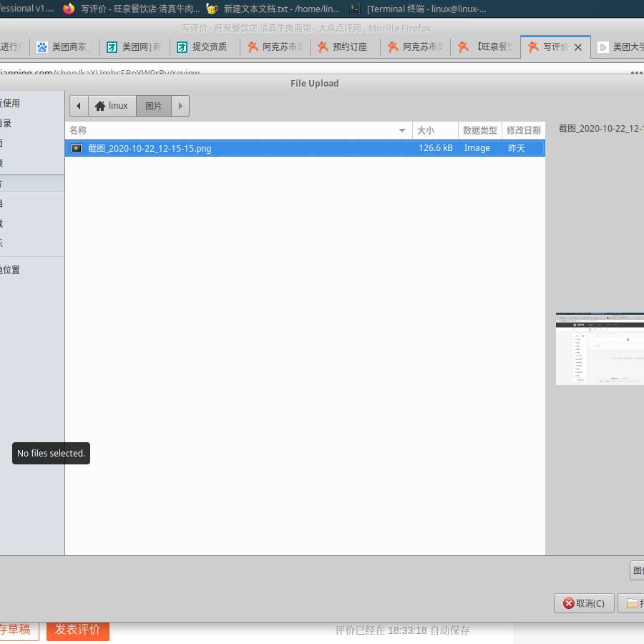Switch to the 美团商家 browser tab
This screenshot has width=644, height=644.
coord(64,47)
